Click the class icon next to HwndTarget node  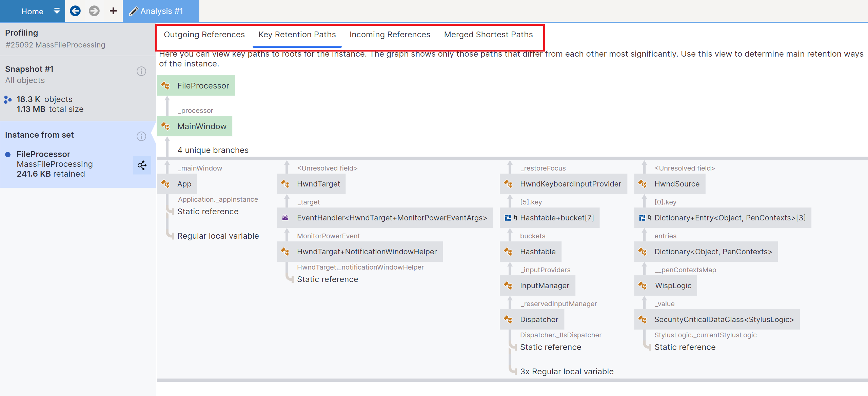pos(286,183)
